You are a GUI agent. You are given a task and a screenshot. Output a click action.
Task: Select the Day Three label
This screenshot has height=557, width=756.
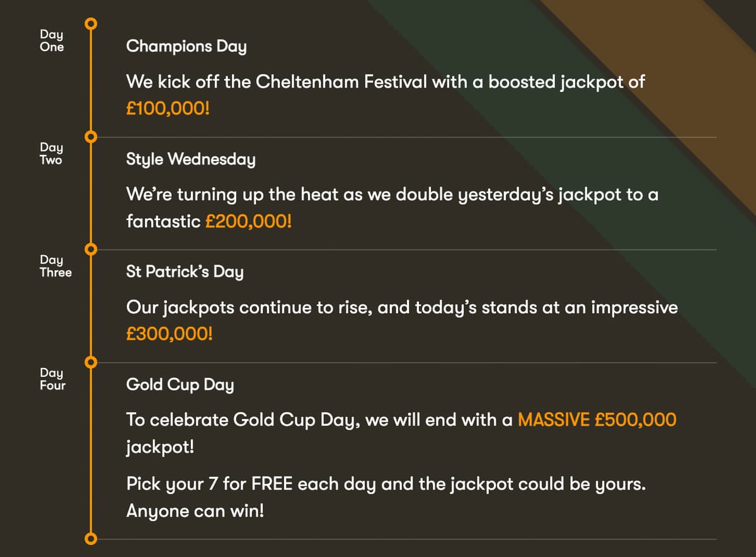[x=55, y=266]
